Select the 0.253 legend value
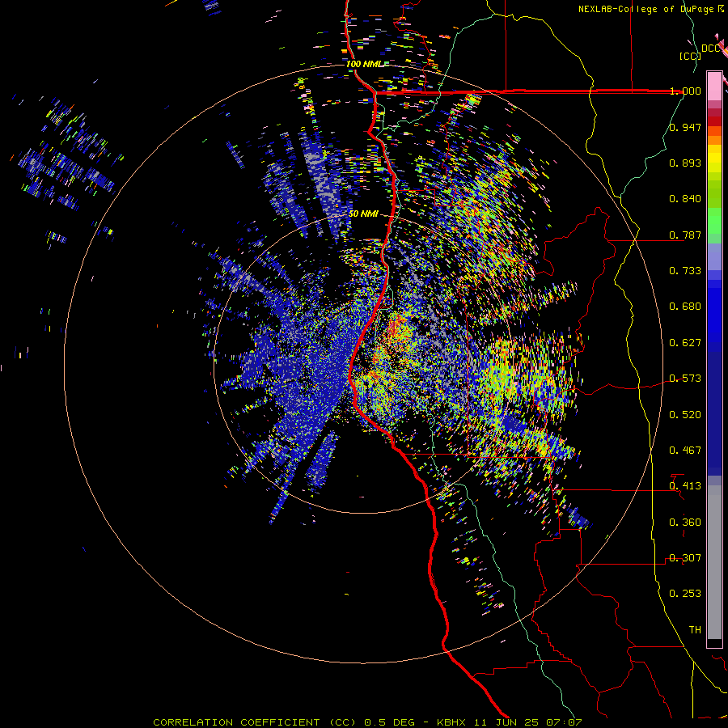This screenshot has height=728, width=728. point(685,594)
